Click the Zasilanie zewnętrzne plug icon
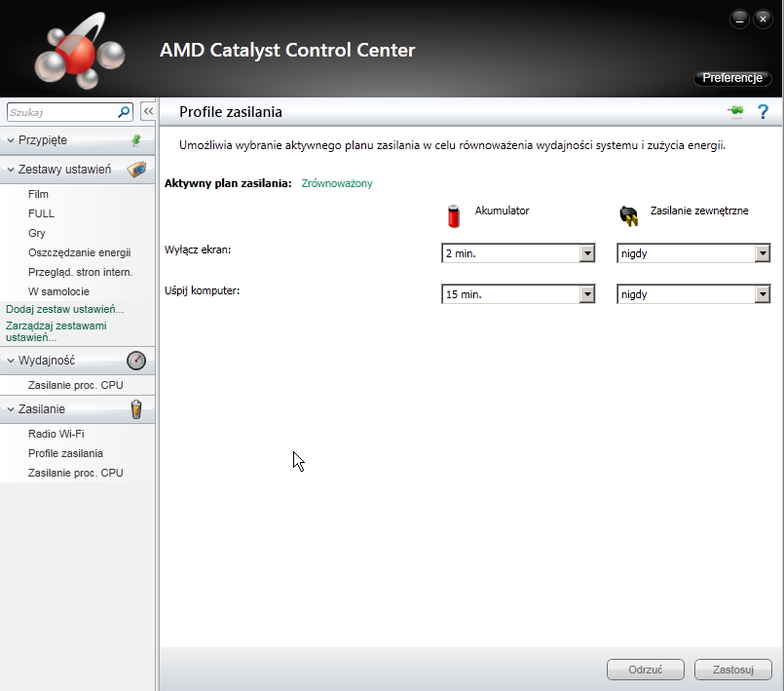The image size is (784, 691). click(x=629, y=216)
